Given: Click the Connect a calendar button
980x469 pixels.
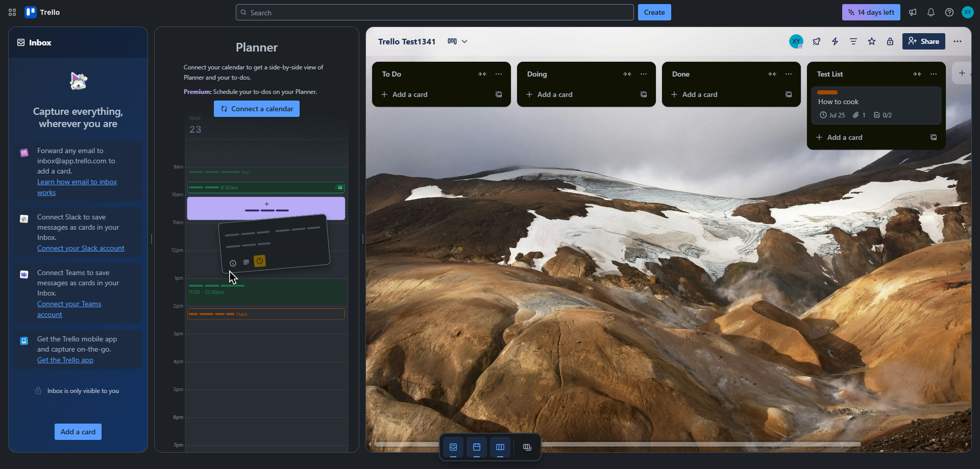Looking at the screenshot, I should coord(257,109).
